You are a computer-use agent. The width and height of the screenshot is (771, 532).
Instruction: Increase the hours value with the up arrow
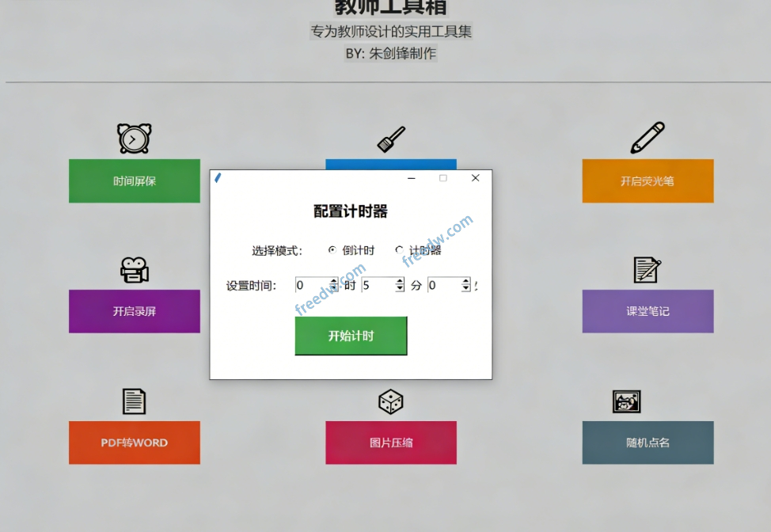pos(333,281)
